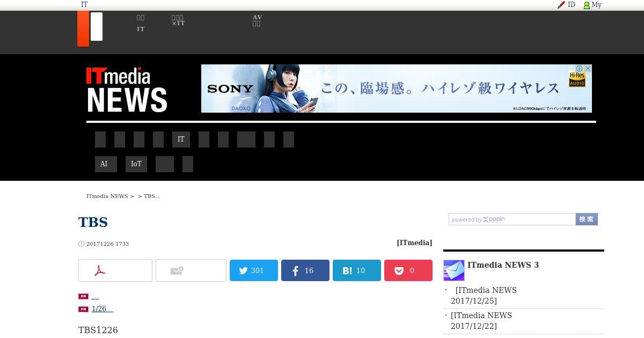Open the ID link in the top bar
The image size is (644, 338).
572,5
